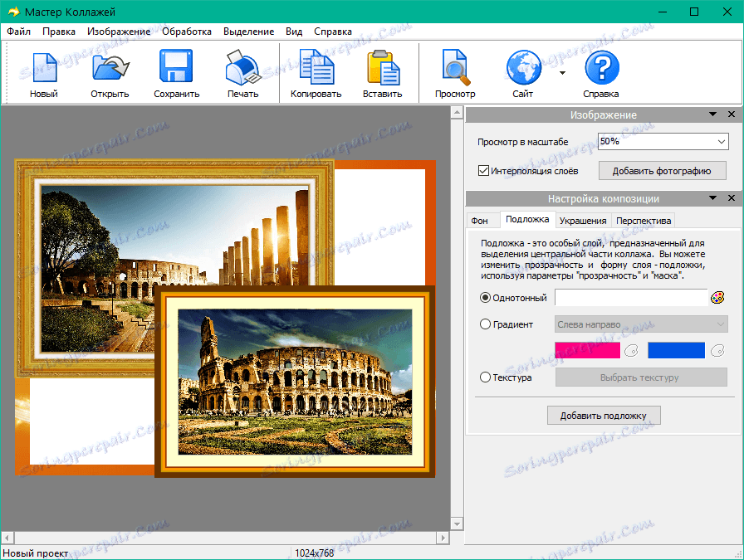Visit website via Сайт globe icon
The height and width of the screenshot is (560, 744).
tap(523, 68)
